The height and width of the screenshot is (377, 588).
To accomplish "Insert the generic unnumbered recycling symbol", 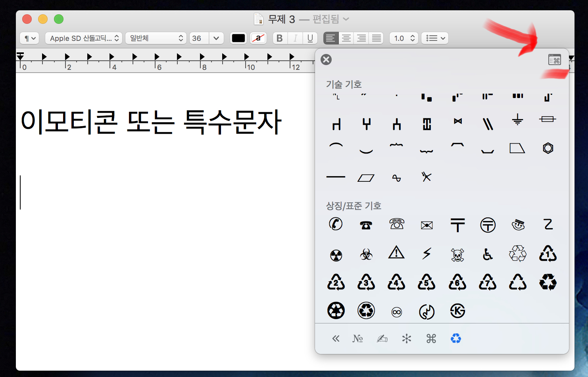I will (x=518, y=282).
